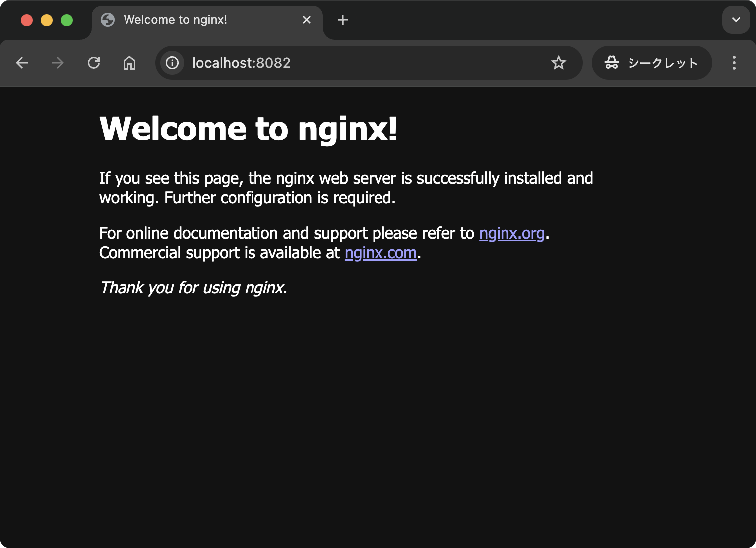Minimize window using the yellow button
756x548 pixels.
pyautogui.click(x=47, y=20)
